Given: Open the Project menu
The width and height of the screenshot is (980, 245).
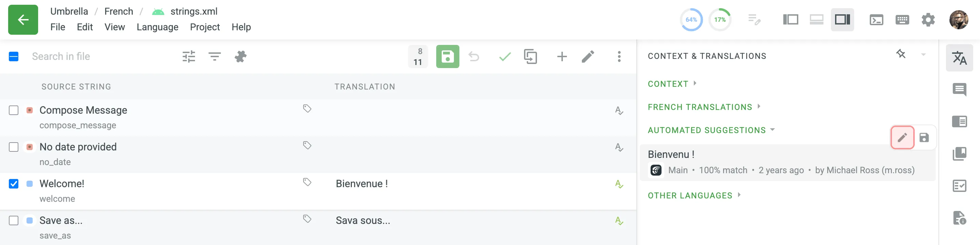Looking at the screenshot, I should 205,27.
